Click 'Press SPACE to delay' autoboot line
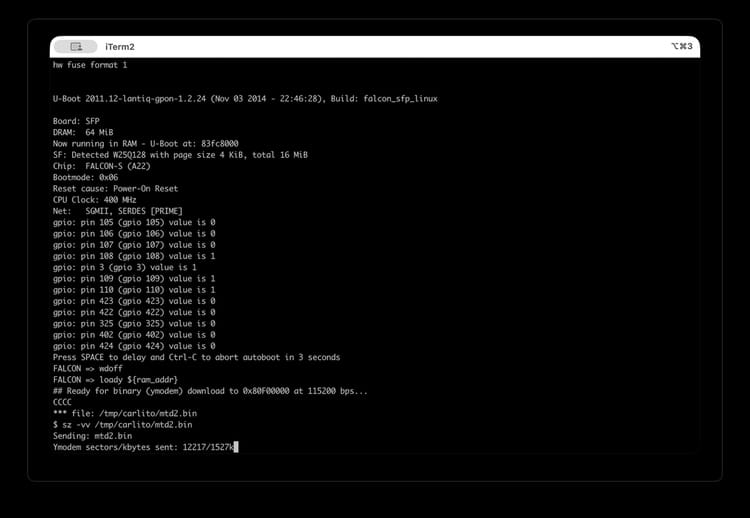The height and width of the screenshot is (518, 750). (x=196, y=357)
